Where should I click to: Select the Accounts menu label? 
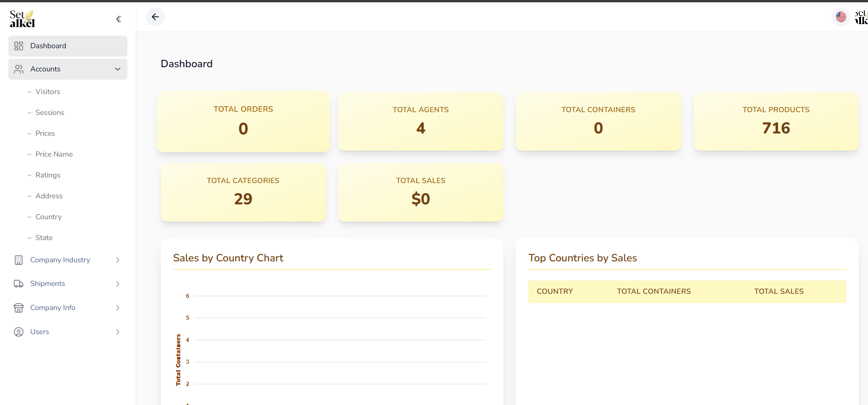pyautogui.click(x=45, y=69)
